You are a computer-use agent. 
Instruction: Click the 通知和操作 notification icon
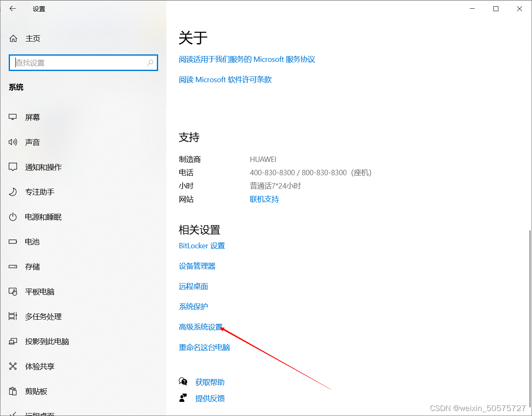[13, 167]
